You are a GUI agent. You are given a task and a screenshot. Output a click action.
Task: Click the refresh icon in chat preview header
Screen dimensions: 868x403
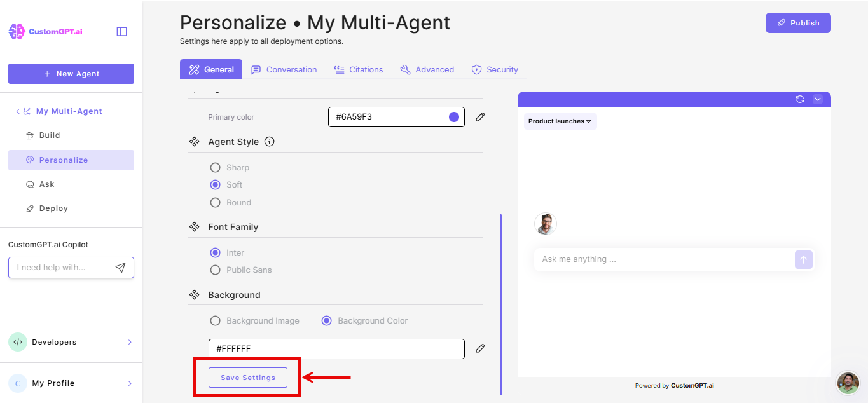coord(801,99)
